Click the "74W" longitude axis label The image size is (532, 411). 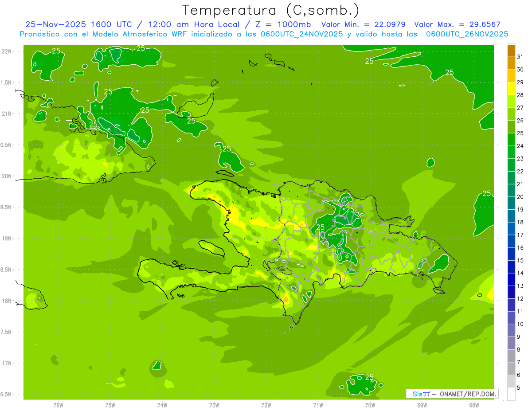[x=162, y=405]
